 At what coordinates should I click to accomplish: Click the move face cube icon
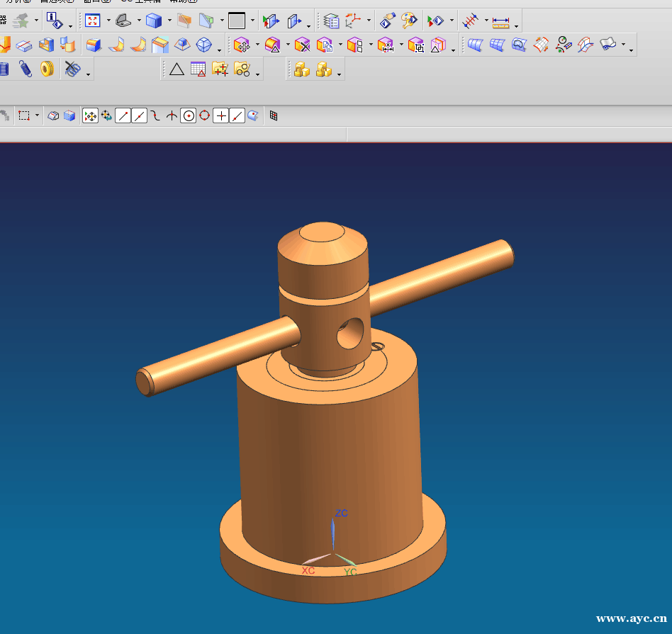pos(242,45)
